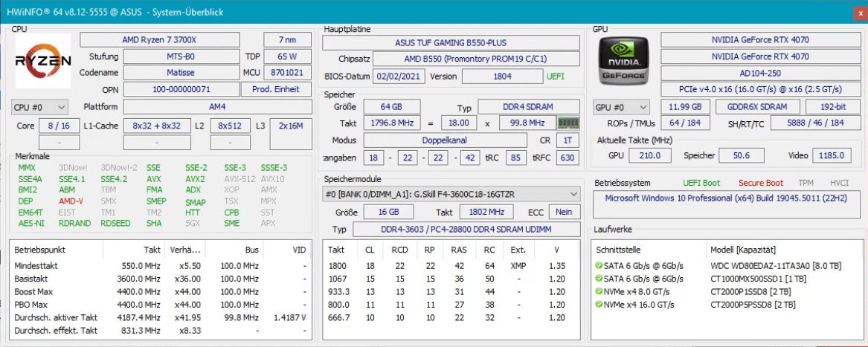Screen dimensions: 868x347
Task: Click the BIOS version 1804 field
Action: tap(502, 77)
